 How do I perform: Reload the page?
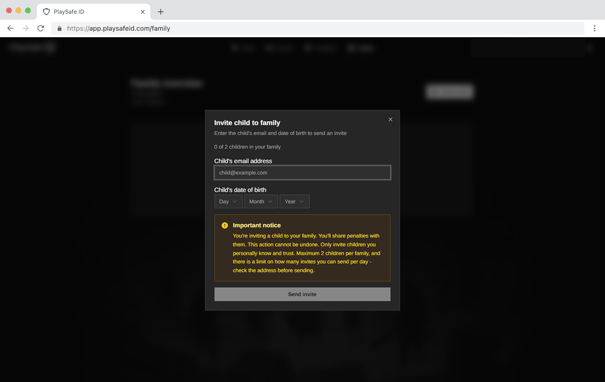(x=41, y=28)
